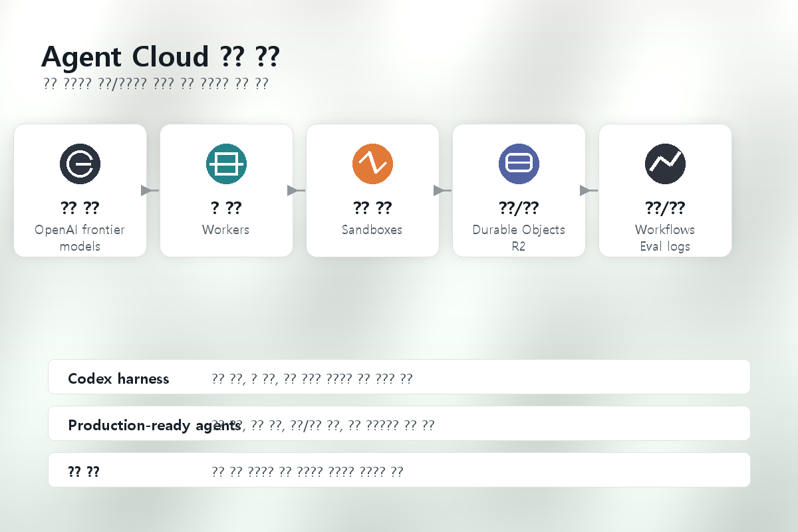Click the bottom description row
This screenshot has height=532, width=798.
(399, 469)
